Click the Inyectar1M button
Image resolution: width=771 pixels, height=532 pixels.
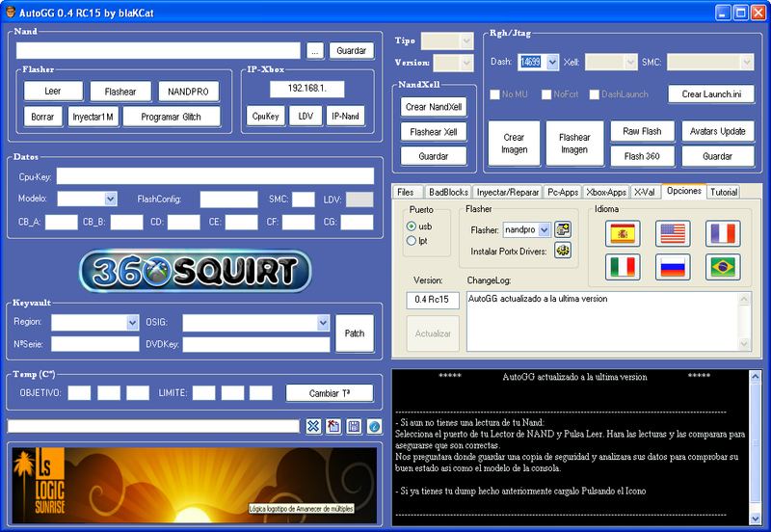(93, 117)
